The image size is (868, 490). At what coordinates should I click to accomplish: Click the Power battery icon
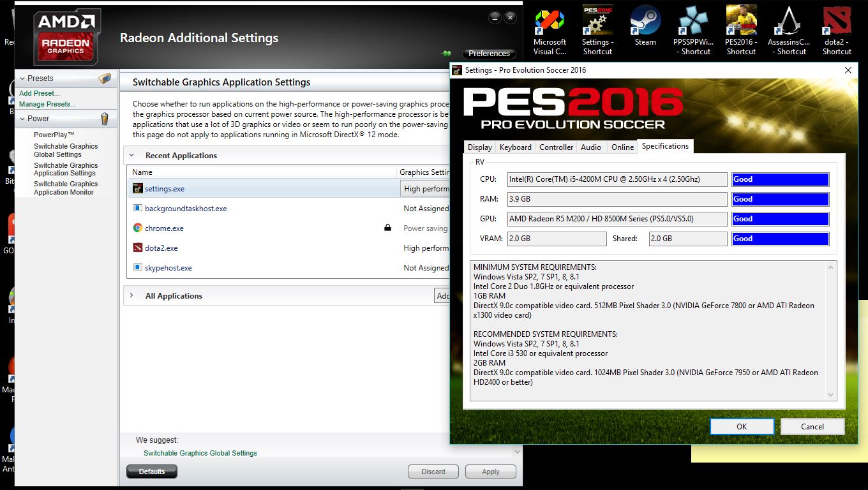105,119
